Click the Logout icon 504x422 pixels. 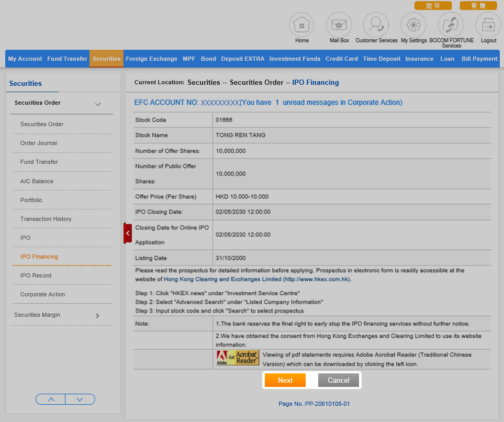488,25
